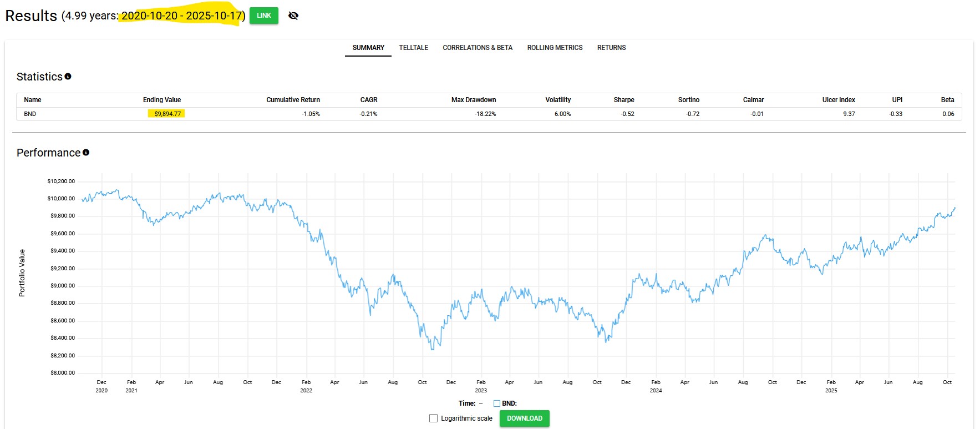This screenshot has width=980, height=429.
Task: Click the $10,200.00 y-axis label
Action: (61, 181)
